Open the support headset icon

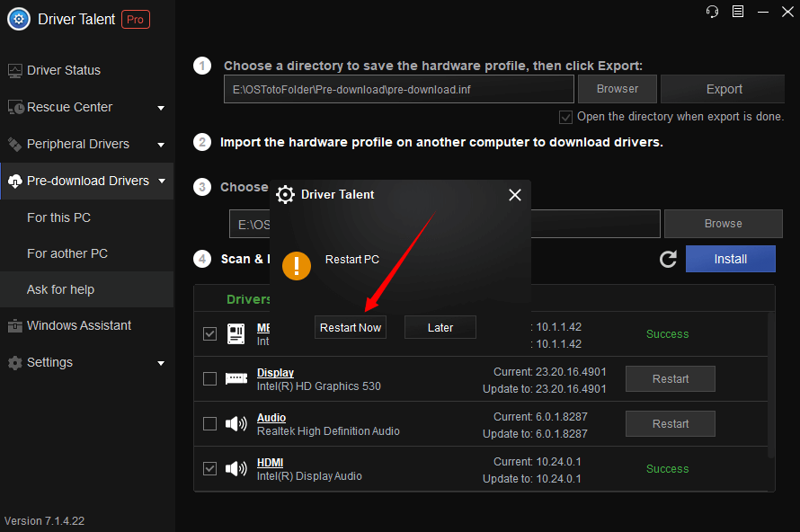pyautogui.click(x=712, y=11)
